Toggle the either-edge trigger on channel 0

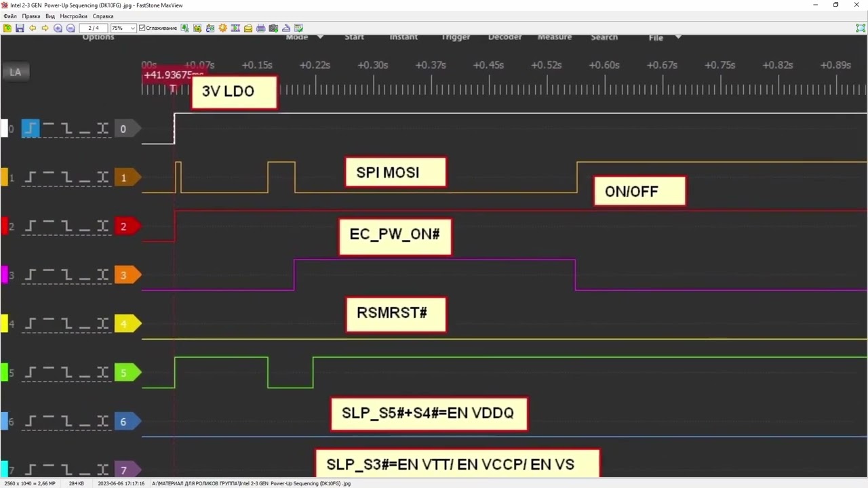point(102,129)
